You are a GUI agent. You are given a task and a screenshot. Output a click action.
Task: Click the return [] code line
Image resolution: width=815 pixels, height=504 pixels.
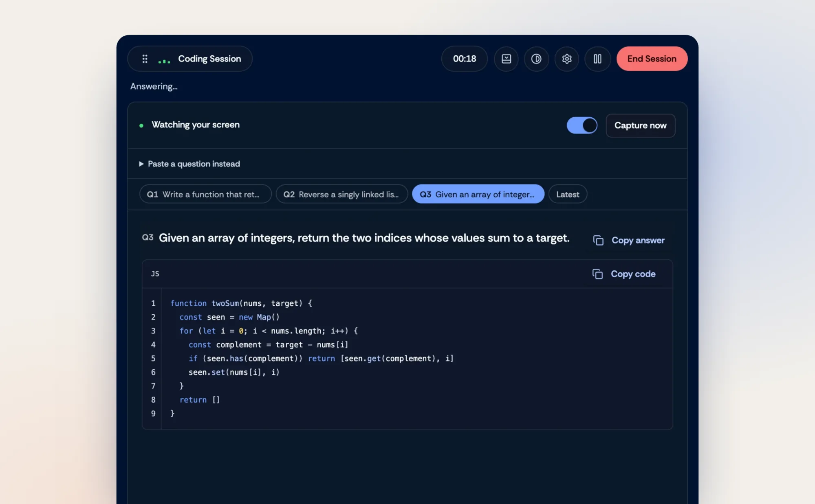coord(200,400)
